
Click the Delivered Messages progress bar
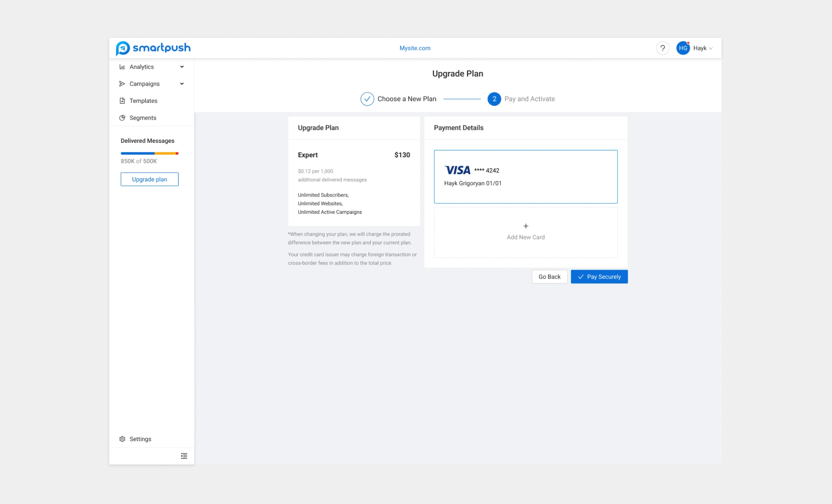(x=150, y=153)
